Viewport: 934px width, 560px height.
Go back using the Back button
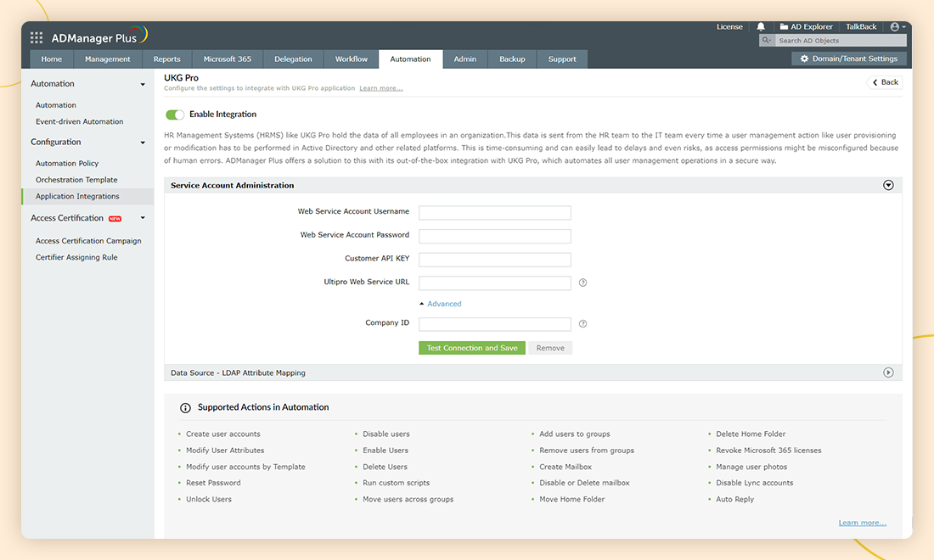click(x=884, y=82)
